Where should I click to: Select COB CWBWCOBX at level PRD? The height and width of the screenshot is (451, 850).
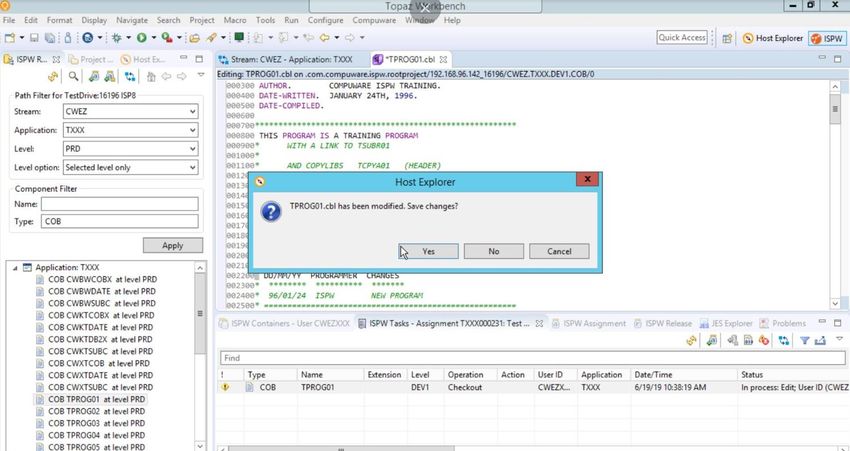(x=102, y=280)
